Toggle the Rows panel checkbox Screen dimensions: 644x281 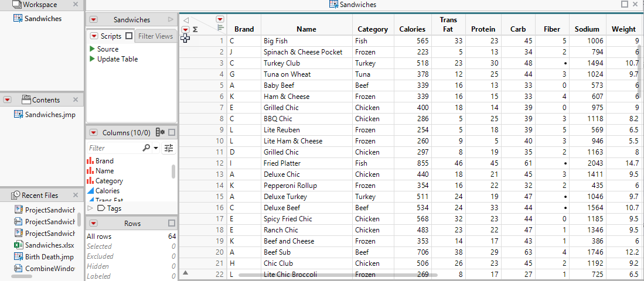tap(172, 223)
